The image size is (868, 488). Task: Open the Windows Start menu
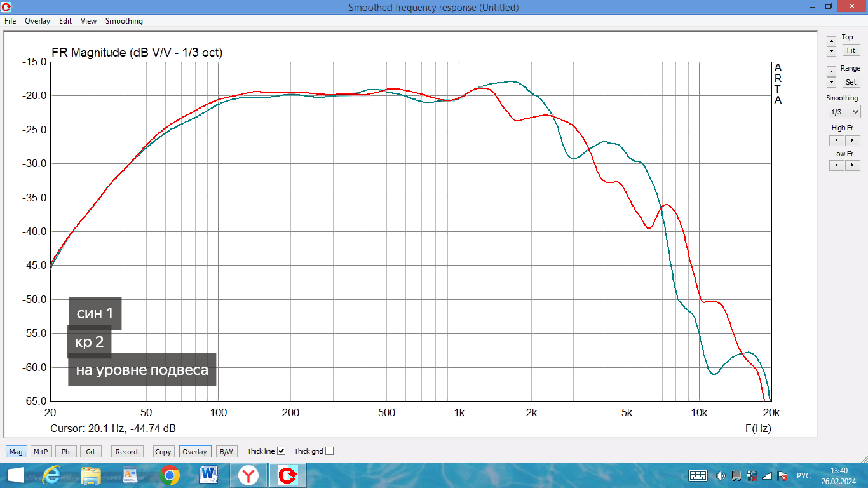pyautogui.click(x=15, y=475)
